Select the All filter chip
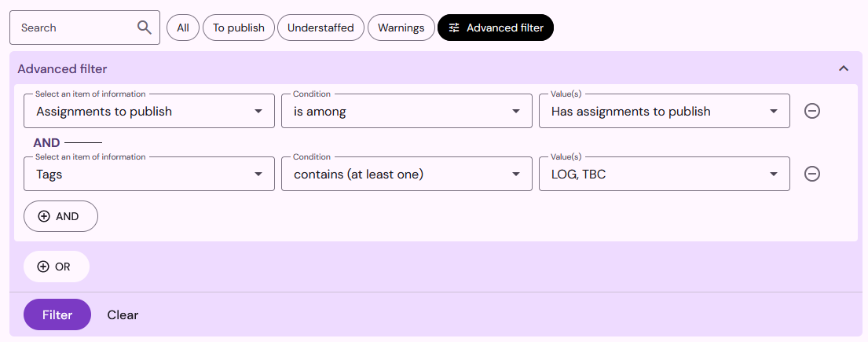 pyautogui.click(x=183, y=28)
